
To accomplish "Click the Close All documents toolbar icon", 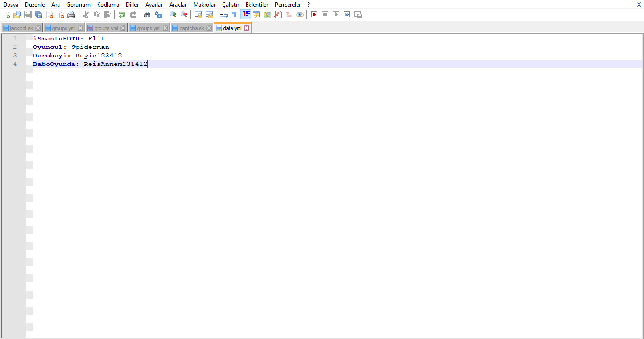I will pos(60,15).
